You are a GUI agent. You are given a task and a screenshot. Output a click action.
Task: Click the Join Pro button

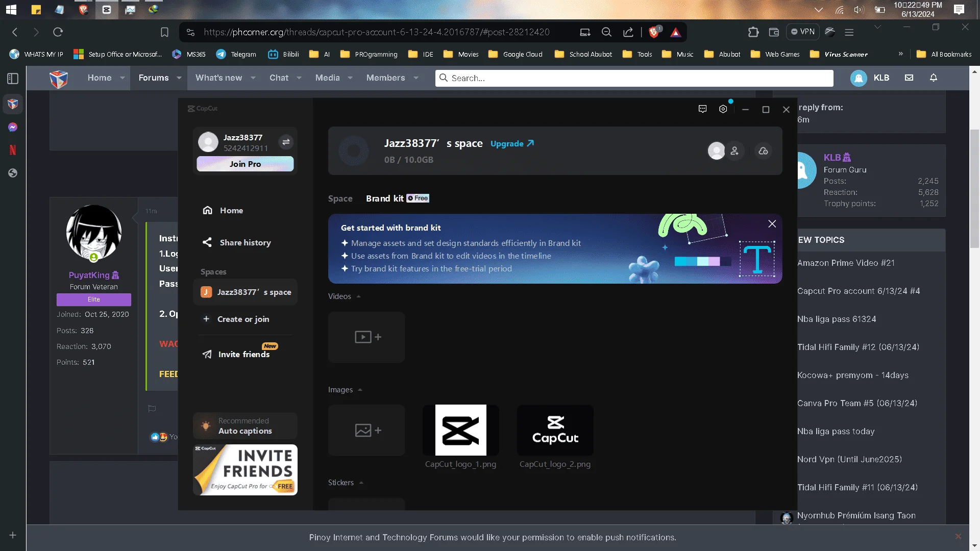point(245,164)
